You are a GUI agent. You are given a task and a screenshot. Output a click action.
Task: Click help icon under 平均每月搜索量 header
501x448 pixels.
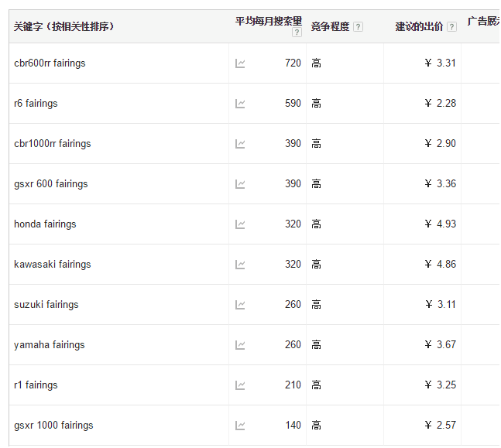(297, 33)
